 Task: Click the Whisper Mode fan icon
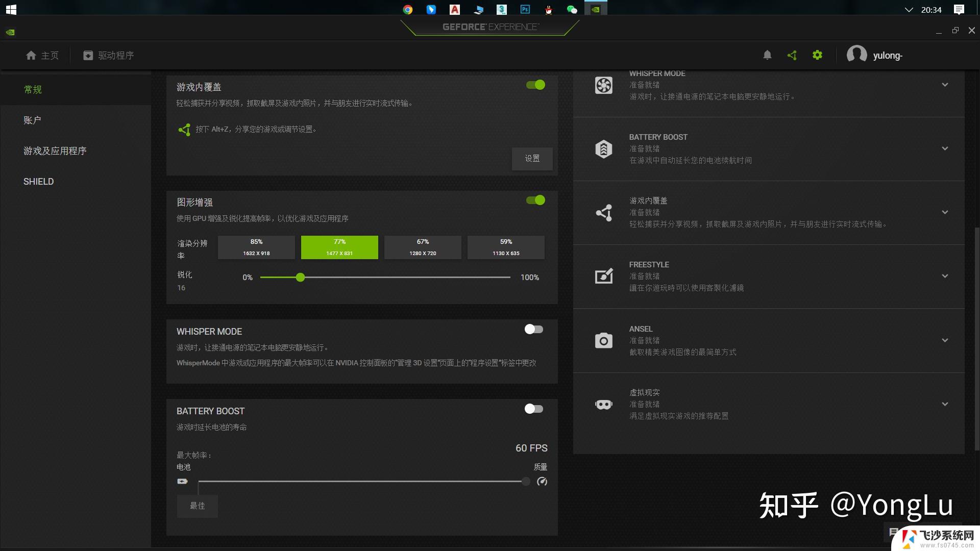pos(603,85)
